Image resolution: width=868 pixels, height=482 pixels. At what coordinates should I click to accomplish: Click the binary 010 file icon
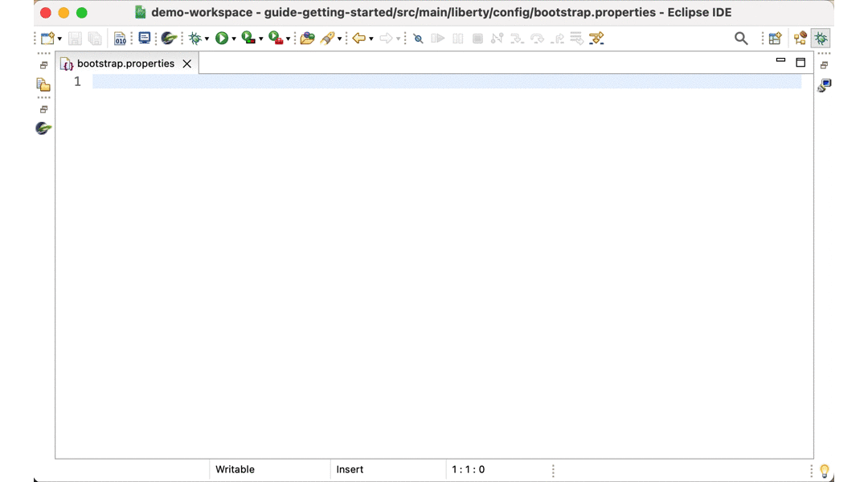click(x=120, y=39)
